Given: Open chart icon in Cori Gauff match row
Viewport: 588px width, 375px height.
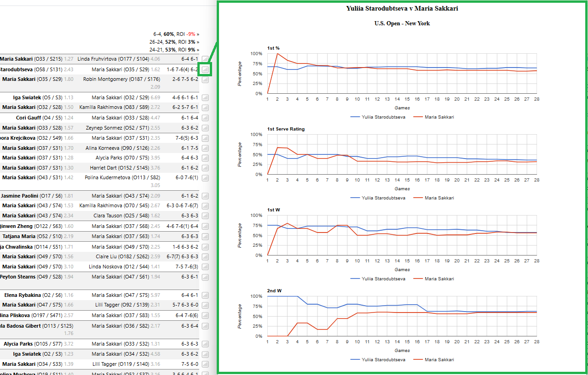Looking at the screenshot, I should click(x=205, y=118).
